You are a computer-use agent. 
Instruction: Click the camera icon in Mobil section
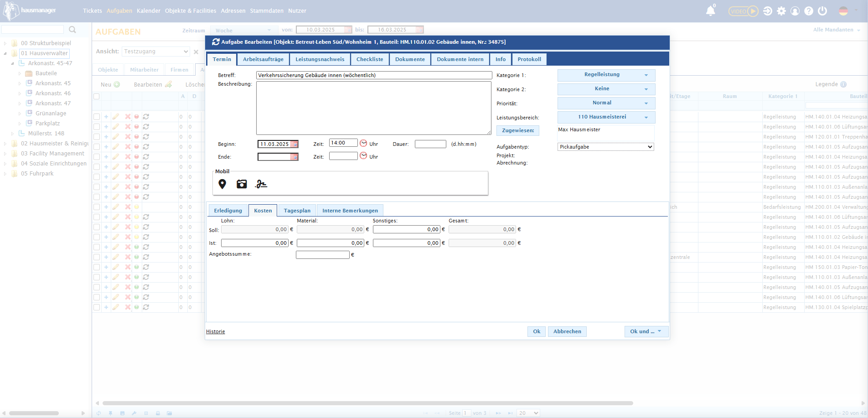(x=242, y=184)
